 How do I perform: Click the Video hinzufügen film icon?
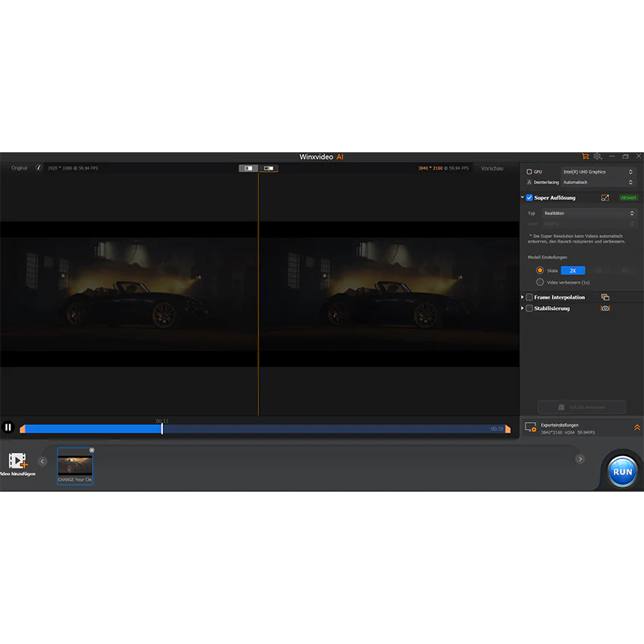(x=17, y=461)
